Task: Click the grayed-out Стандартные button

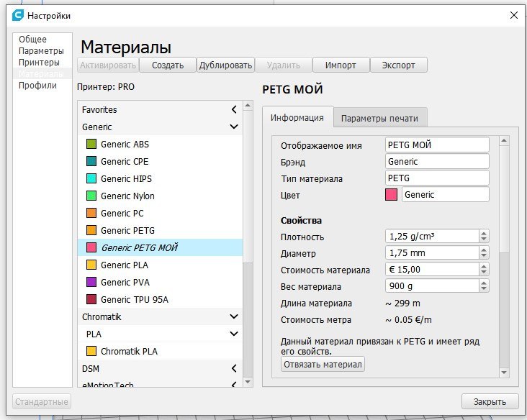Action: coord(42,401)
